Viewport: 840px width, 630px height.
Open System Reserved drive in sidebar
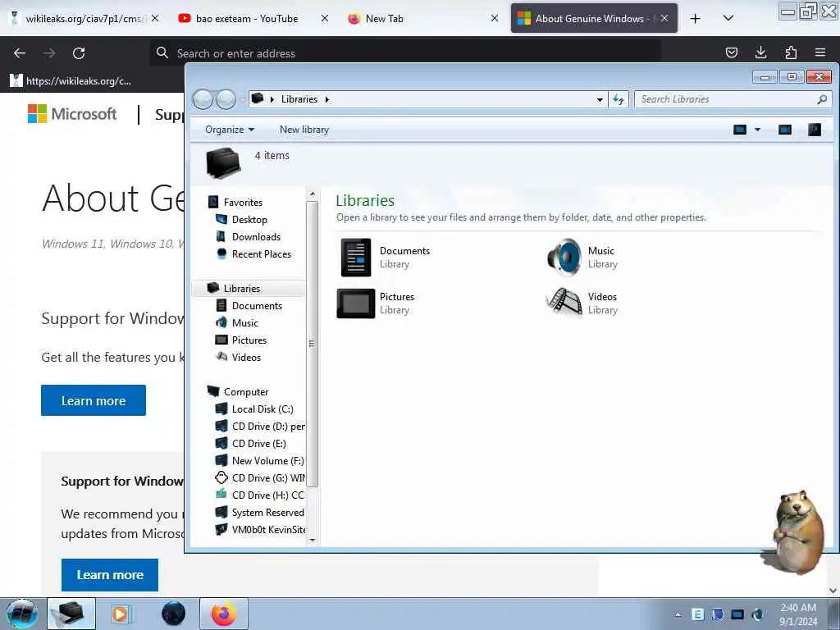coord(268,512)
